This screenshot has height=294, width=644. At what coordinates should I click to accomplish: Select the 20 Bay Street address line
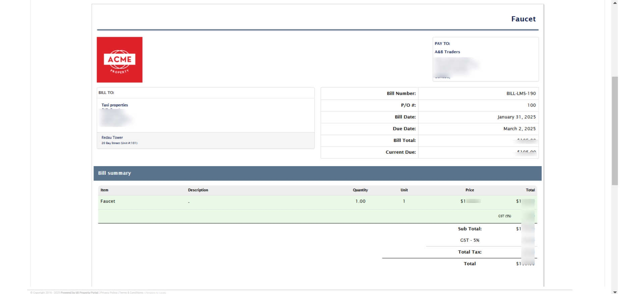tap(119, 143)
